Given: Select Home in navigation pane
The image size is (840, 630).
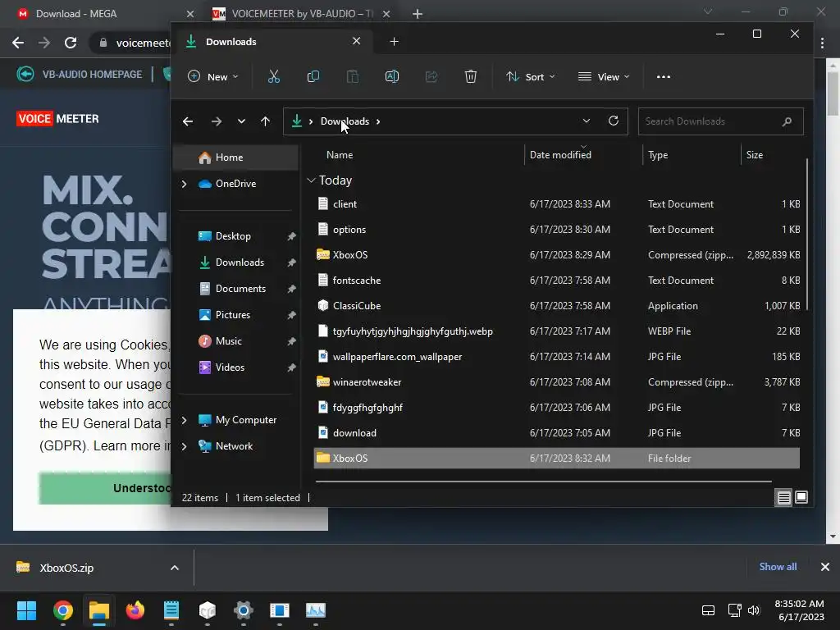Looking at the screenshot, I should [x=236, y=157].
